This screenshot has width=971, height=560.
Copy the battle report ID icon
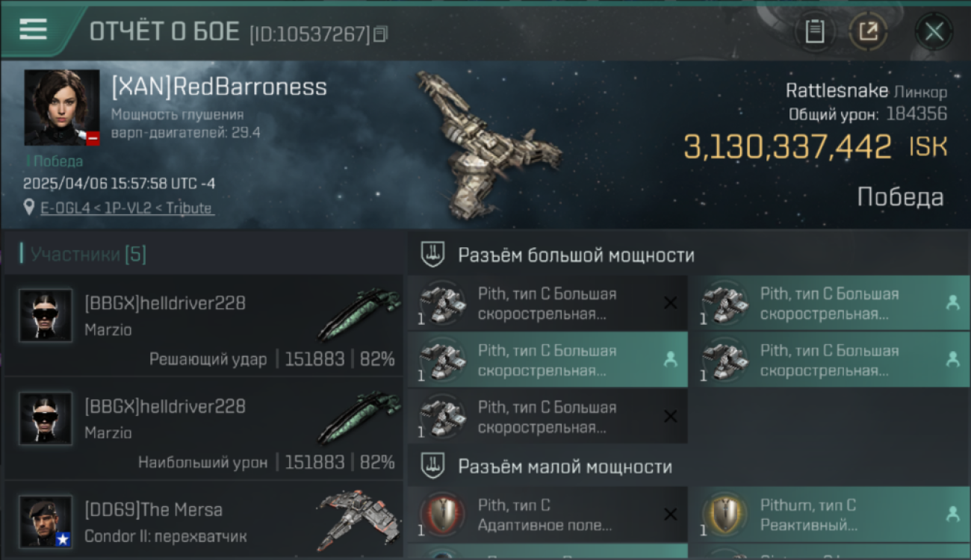pyautogui.click(x=380, y=34)
